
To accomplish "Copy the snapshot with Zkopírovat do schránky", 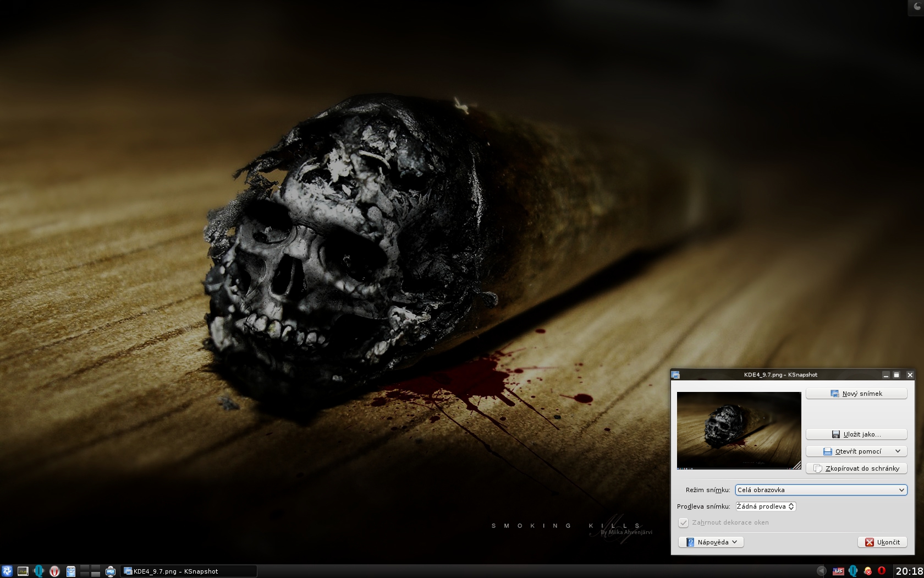I will click(856, 468).
